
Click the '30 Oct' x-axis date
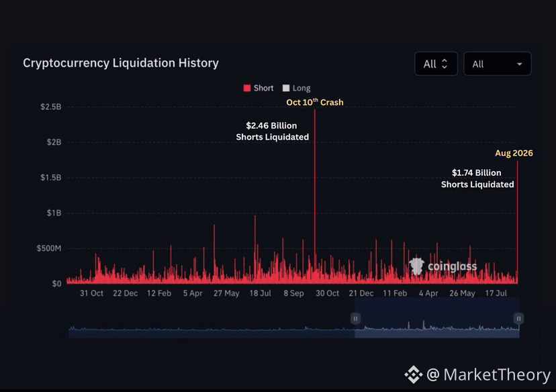327,293
